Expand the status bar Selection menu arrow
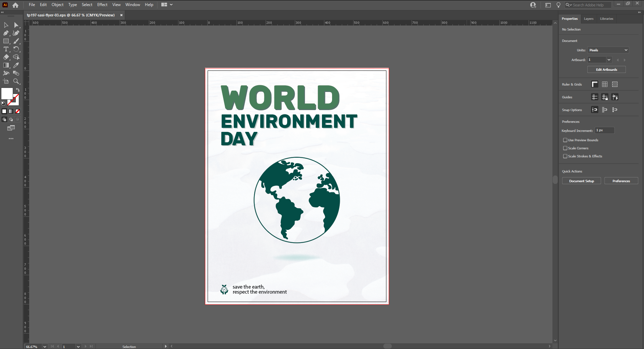 165,346
